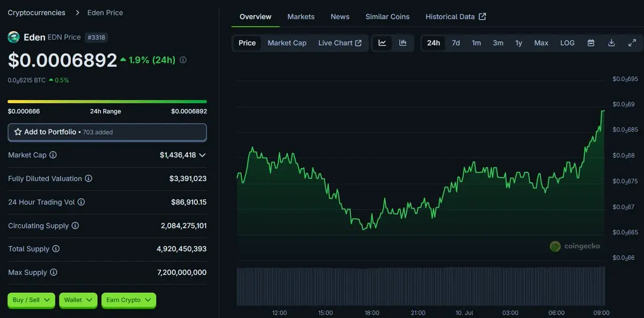Select the 24h time range
Viewport: 644px width, 318px height.
[434, 43]
